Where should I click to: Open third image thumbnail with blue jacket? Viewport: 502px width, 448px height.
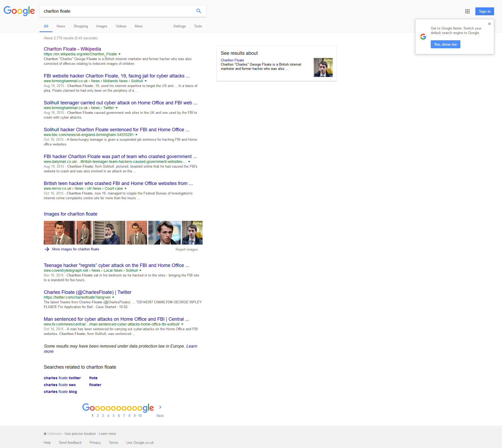[109, 233]
